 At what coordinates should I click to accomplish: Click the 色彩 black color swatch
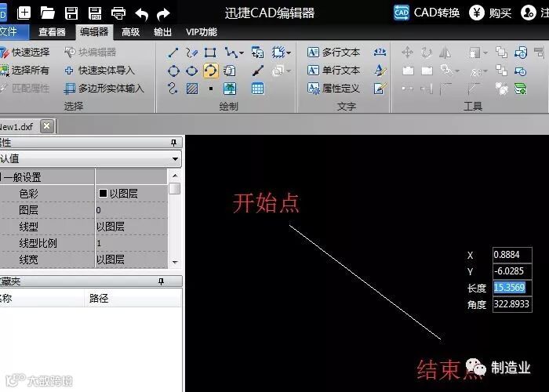point(103,193)
